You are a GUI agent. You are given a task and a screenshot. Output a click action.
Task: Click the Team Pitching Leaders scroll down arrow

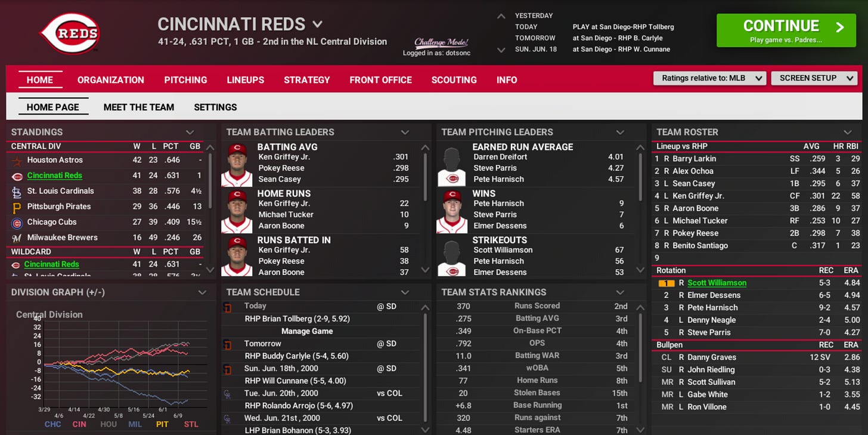640,270
